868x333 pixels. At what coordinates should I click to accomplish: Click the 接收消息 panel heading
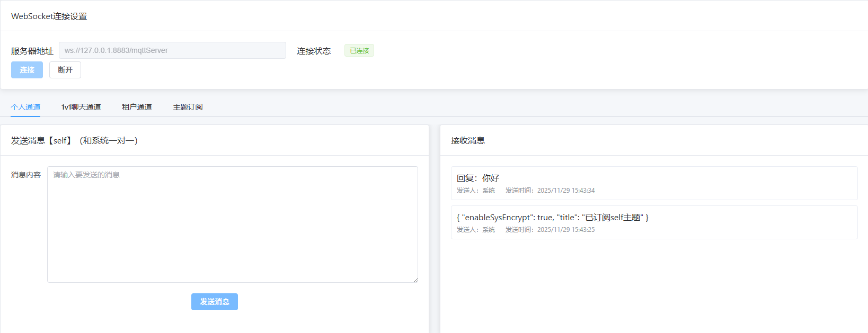point(468,140)
